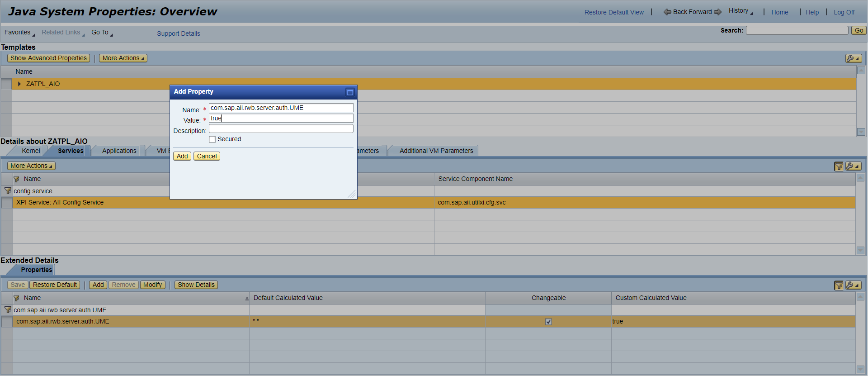
Task: Click the filter icon in the Services toolbar
Action: click(x=839, y=167)
